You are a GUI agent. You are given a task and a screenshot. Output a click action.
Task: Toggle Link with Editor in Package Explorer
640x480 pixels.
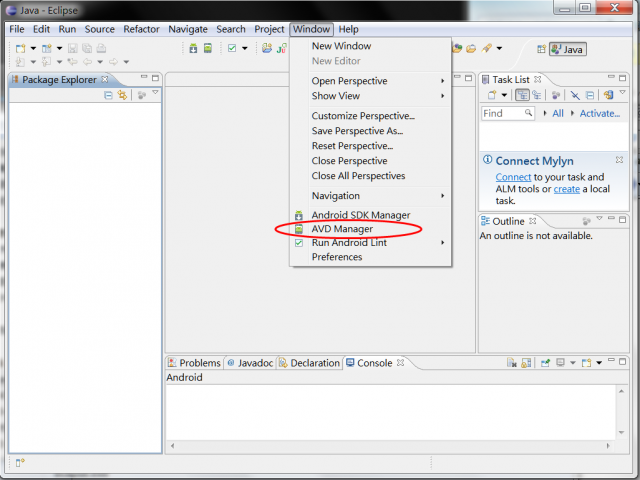coord(122,96)
